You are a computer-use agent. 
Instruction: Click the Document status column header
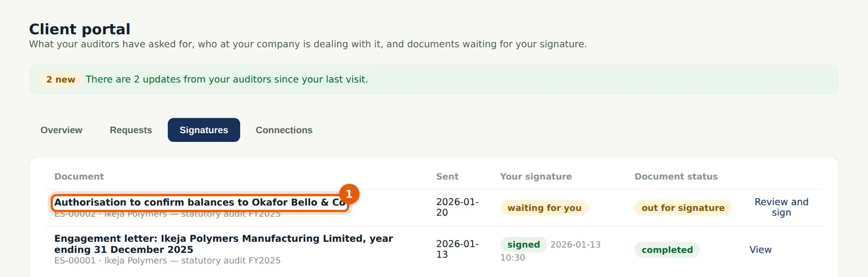(676, 177)
